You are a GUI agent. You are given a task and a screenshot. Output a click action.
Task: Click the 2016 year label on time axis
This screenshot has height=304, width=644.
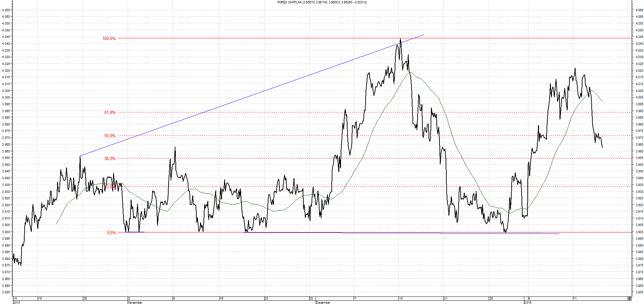528,302
